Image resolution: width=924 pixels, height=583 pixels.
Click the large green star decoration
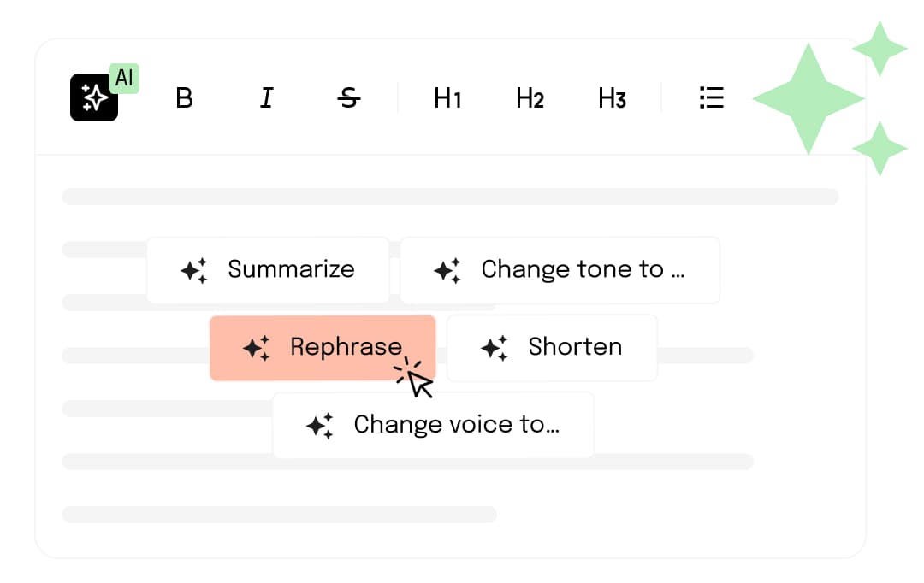807,98
